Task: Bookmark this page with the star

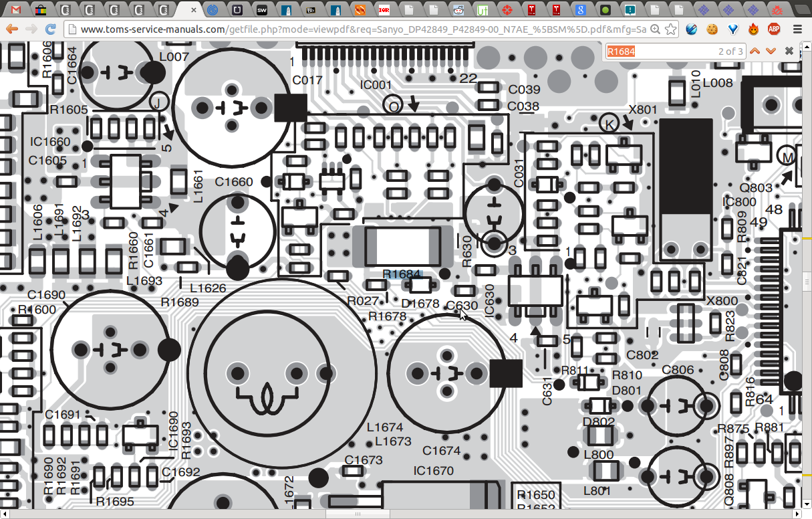Action: point(670,29)
